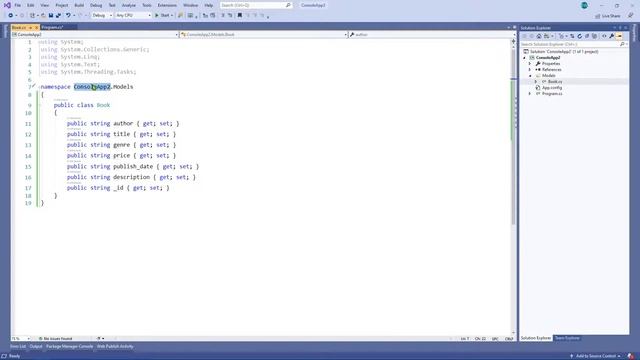640x360 pixels.
Task: Click Add to Source Control
Action: (x=596, y=356)
